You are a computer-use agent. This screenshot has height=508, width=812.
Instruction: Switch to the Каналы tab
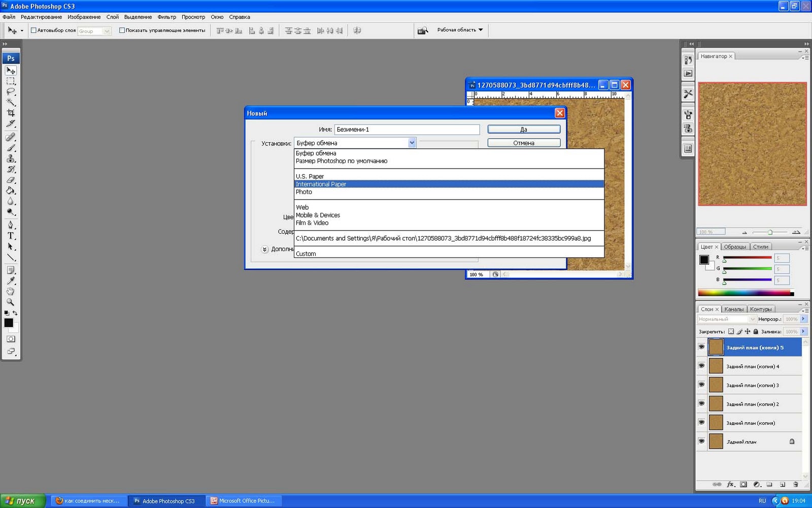734,309
